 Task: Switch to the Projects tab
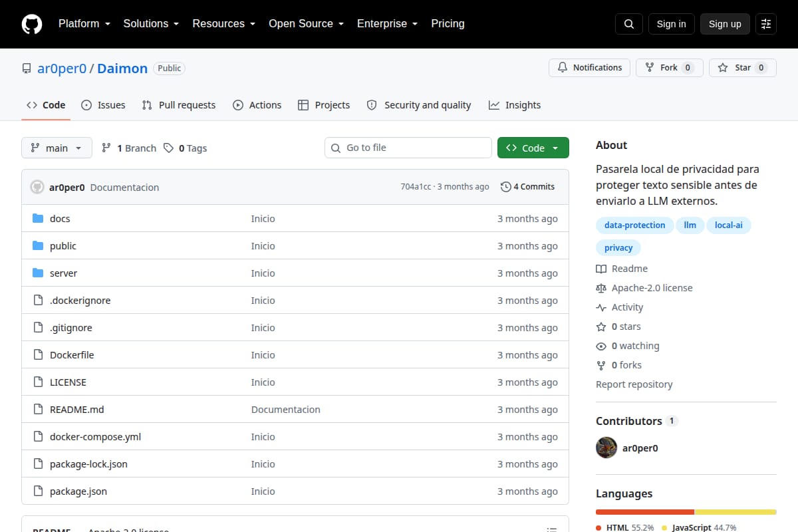324,105
